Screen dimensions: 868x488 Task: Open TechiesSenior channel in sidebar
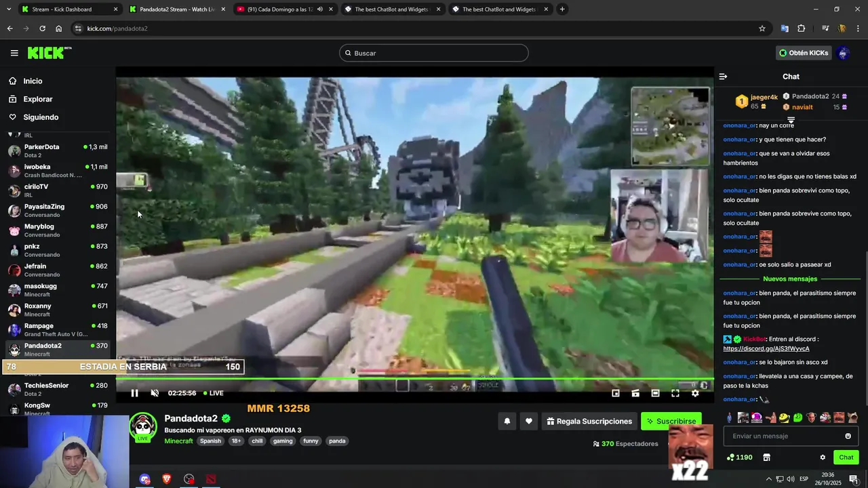pyautogui.click(x=58, y=389)
